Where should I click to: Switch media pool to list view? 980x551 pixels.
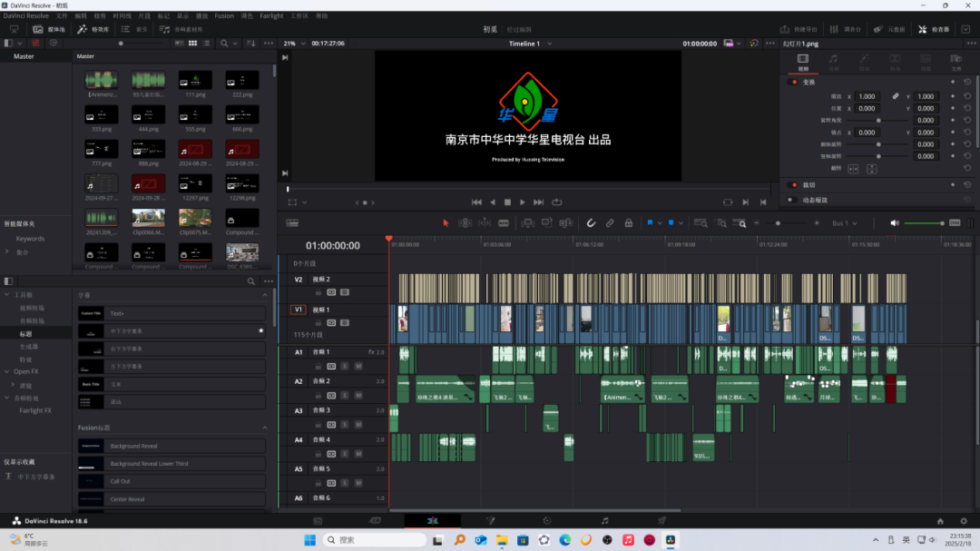[x=206, y=44]
